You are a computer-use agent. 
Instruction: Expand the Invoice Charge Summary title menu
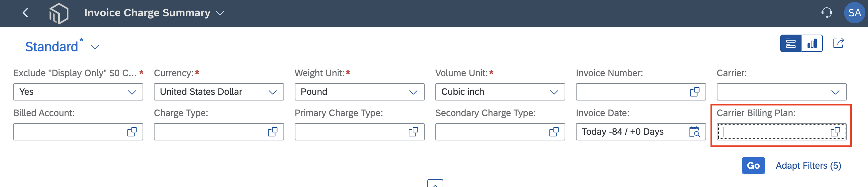220,13
